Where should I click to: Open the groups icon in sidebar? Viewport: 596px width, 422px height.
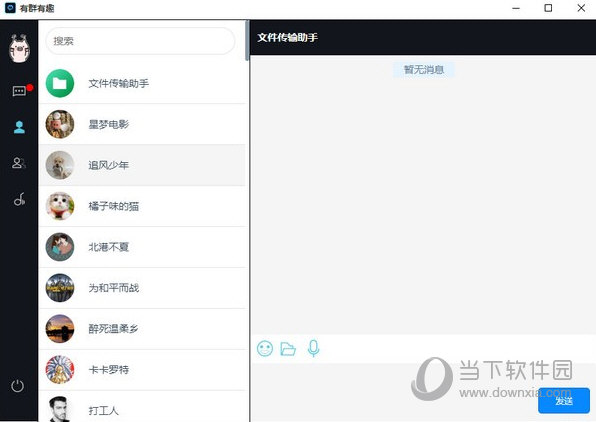tap(19, 163)
